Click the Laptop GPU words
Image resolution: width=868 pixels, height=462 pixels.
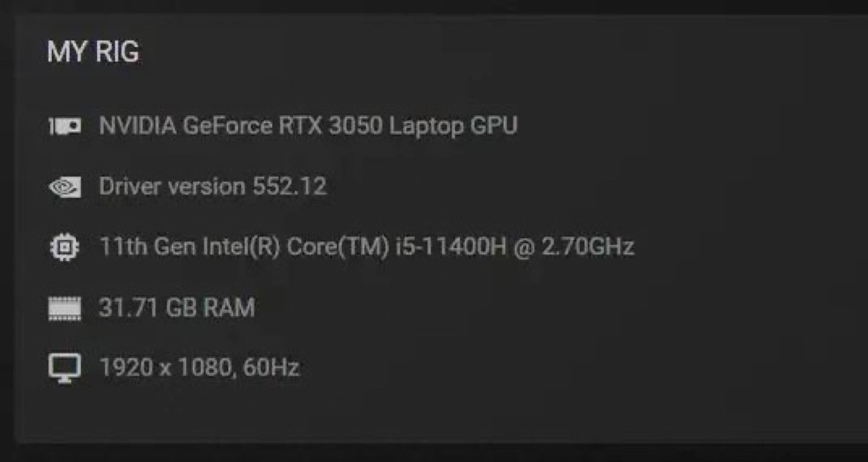point(453,126)
